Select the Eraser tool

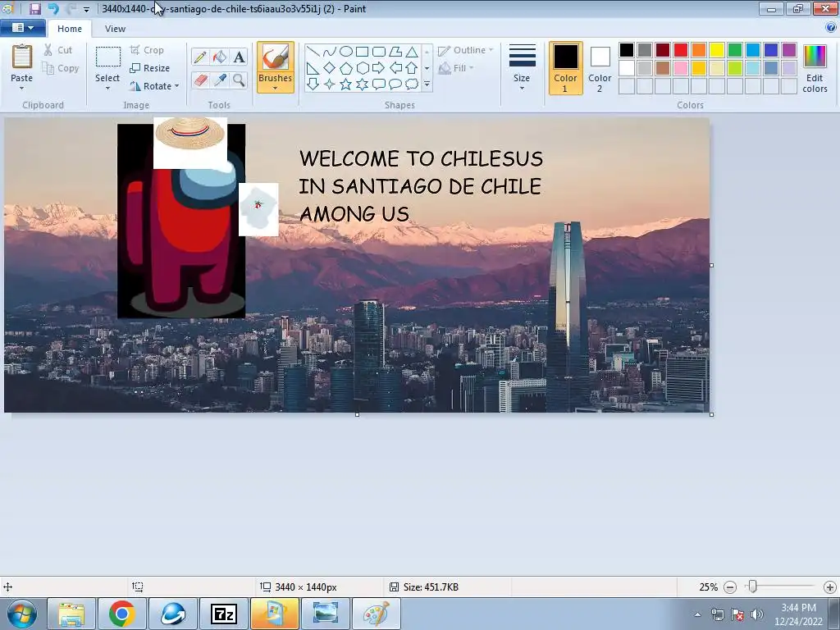(x=200, y=80)
